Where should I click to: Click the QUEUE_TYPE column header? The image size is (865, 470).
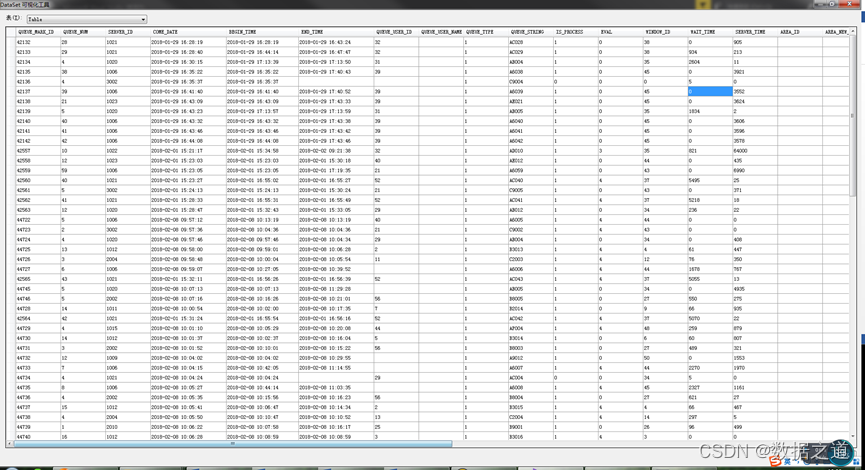[x=485, y=32]
